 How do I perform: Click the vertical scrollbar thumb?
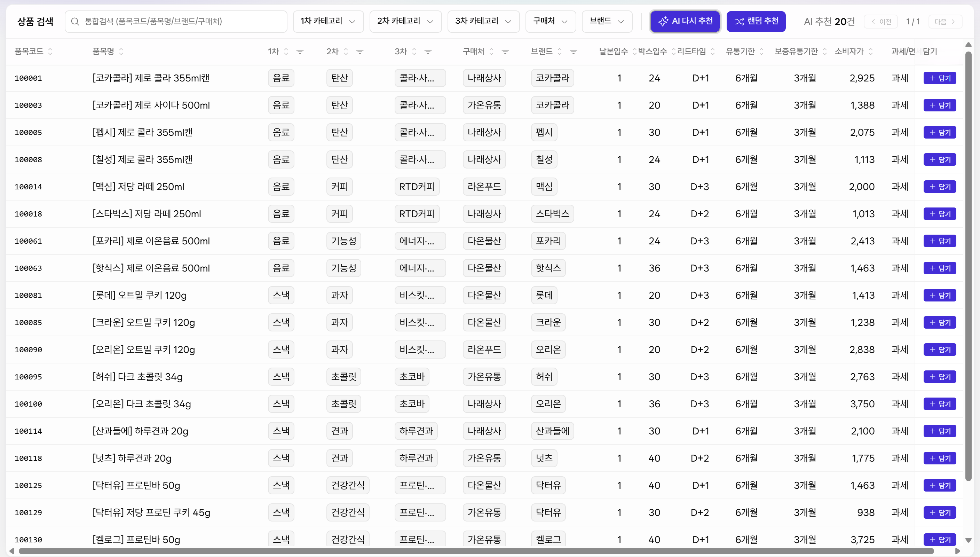(969, 266)
